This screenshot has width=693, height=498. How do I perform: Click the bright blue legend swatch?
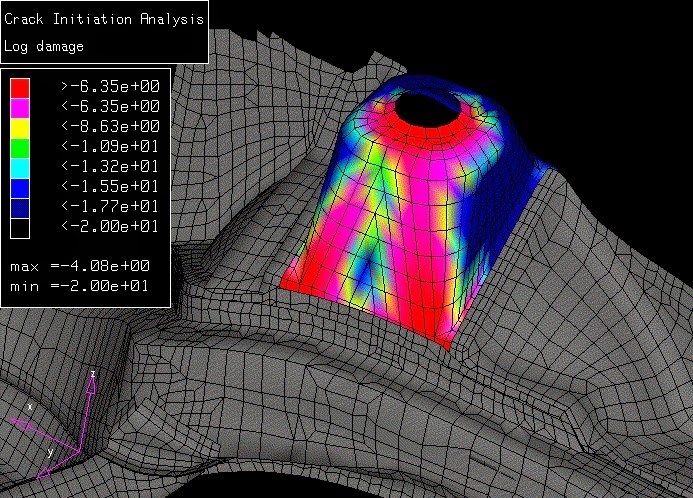point(20,188)
